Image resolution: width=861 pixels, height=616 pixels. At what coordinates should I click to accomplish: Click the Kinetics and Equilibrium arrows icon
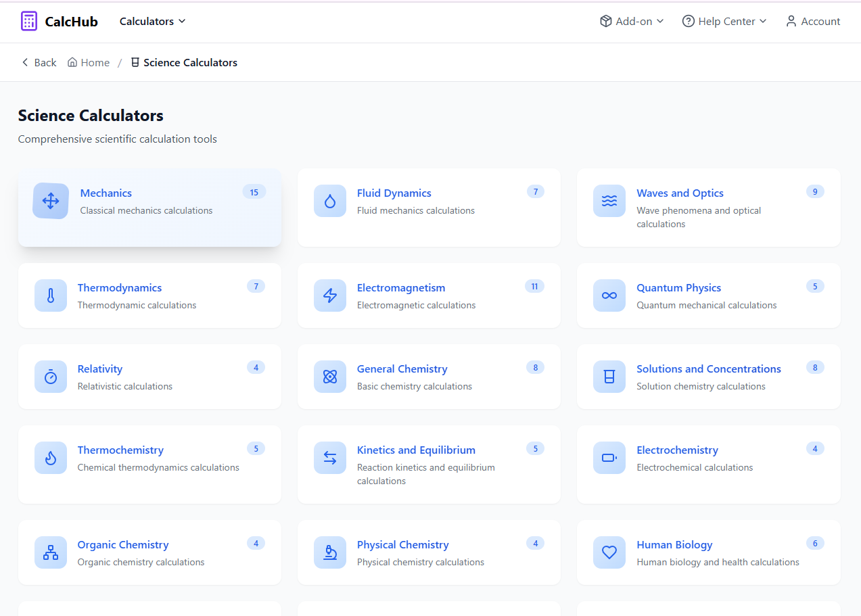click(x=330, y=458)
